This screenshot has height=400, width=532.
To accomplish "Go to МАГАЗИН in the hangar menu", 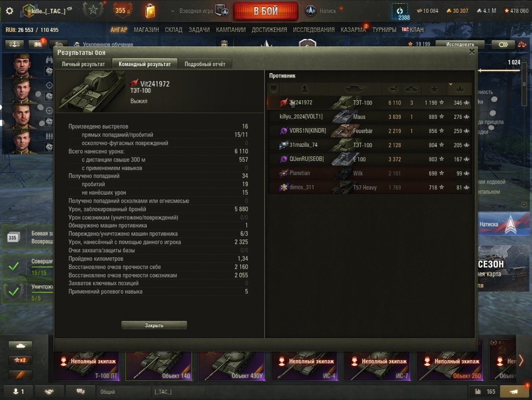I will [x=146, y=30].
